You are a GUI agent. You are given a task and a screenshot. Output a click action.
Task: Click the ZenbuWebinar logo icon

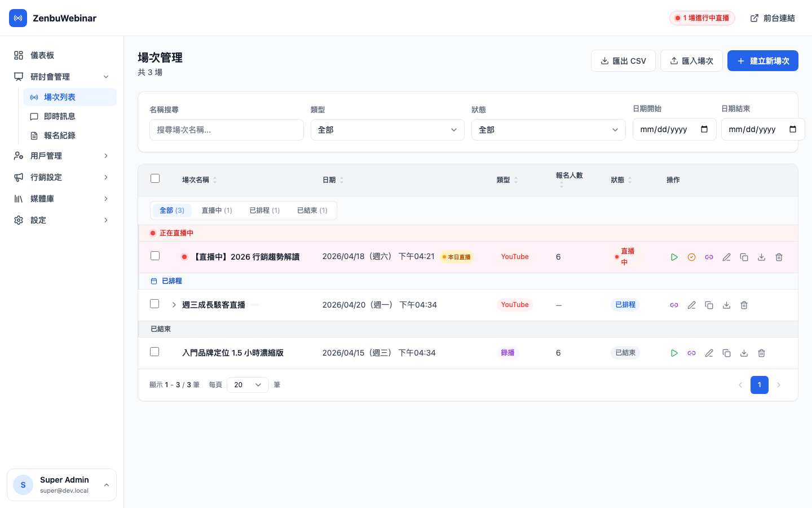click(x=18, y=18)
